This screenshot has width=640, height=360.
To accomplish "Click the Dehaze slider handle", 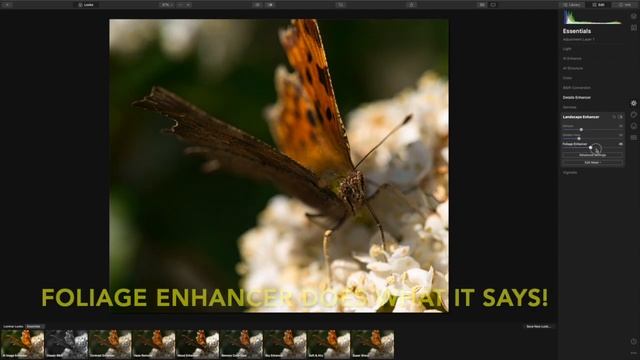I will click(581, 130).
